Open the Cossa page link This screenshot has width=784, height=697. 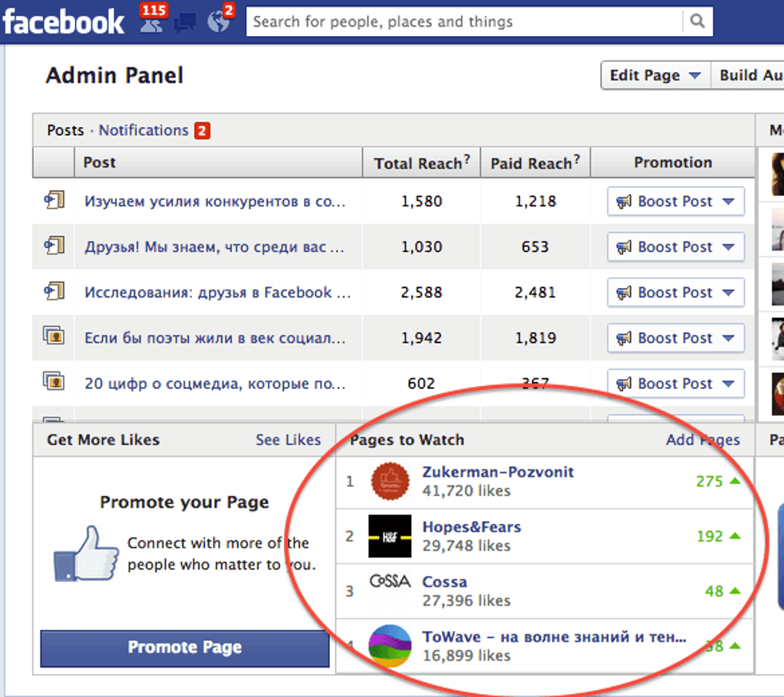click(x=445, y=582)
